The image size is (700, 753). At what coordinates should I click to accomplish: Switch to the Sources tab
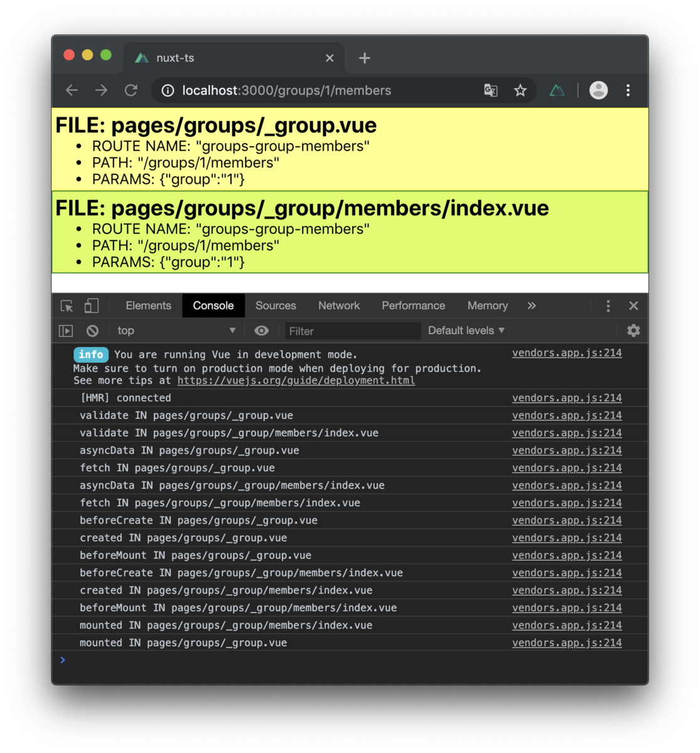(276, 306)
